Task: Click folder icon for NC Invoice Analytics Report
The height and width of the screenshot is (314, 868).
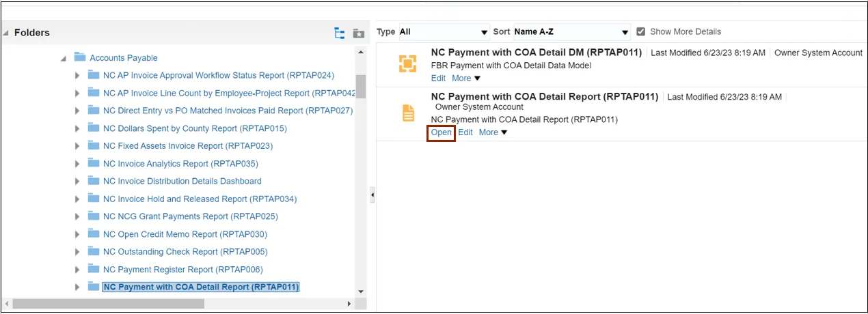Action: 94,164
